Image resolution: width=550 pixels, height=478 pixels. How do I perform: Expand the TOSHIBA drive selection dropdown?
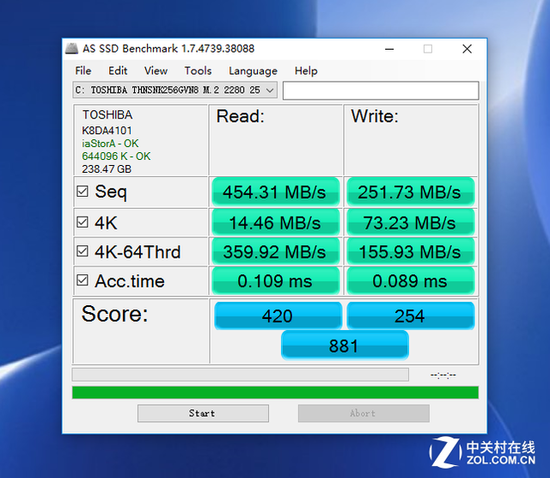pyautogui.click(x=175, y=90)
